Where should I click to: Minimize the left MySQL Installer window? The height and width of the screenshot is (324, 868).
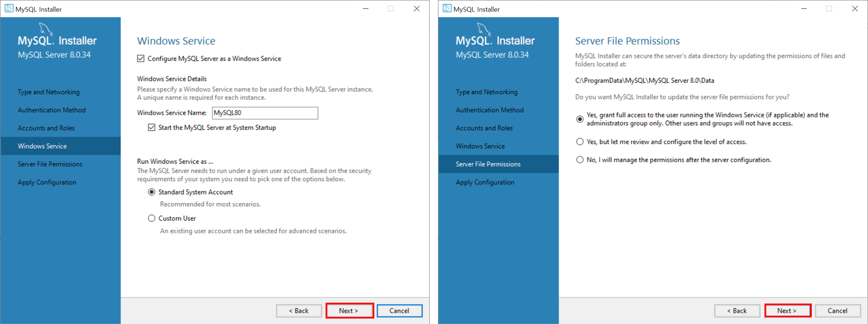(366, 9)
